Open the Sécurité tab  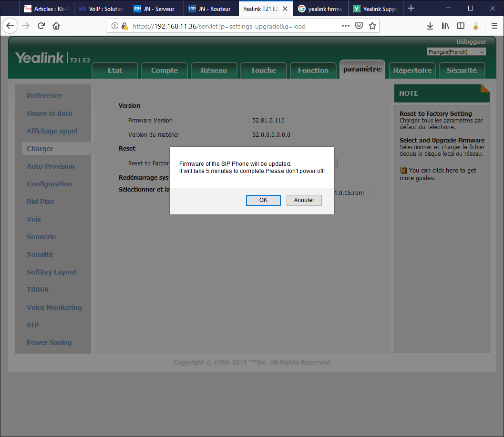click(x=462, y=71)
